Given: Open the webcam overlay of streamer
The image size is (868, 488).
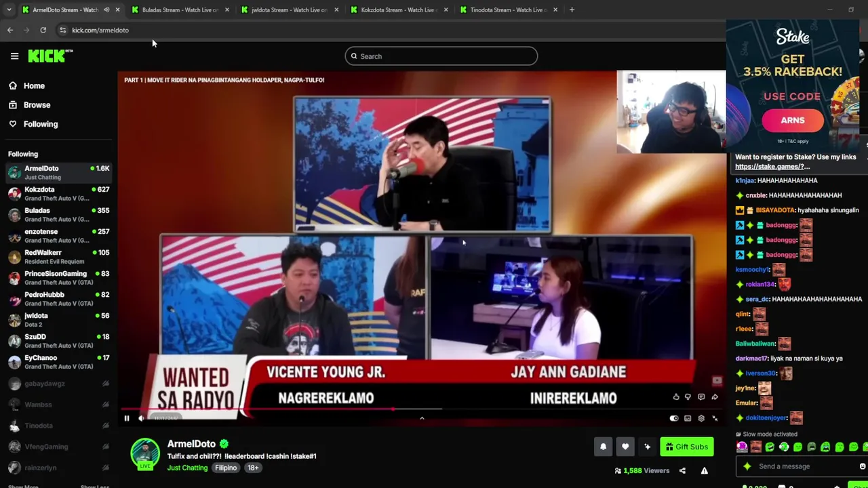Looking at the screenshot, I should [x=671, y=112].
